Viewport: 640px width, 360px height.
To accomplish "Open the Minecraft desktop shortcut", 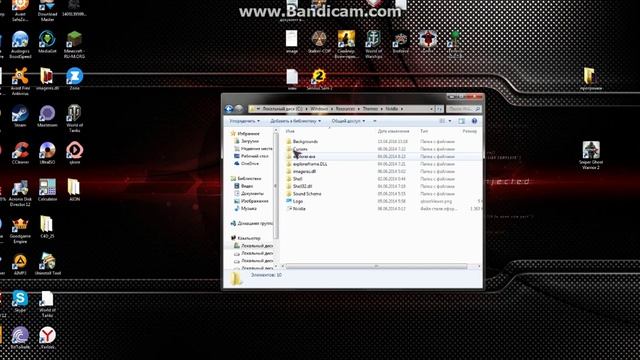I will [x=74, y=45].
